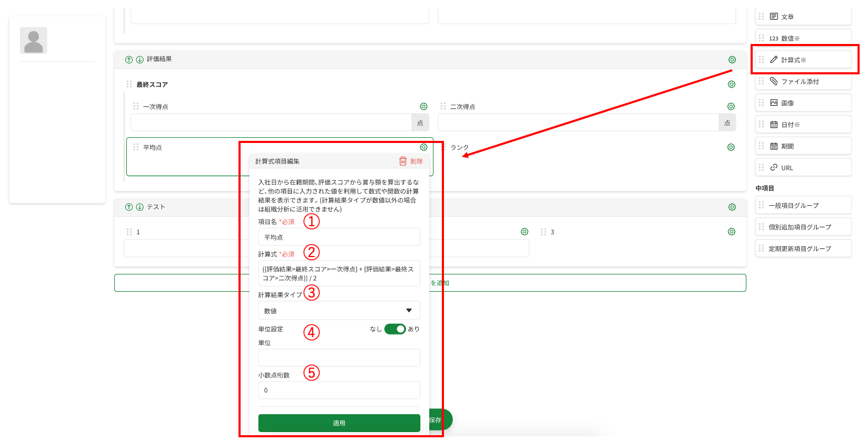Viewport: 868px width, 442px height.
Task: Select the URL link item type
Action: (x=804, y=168)
